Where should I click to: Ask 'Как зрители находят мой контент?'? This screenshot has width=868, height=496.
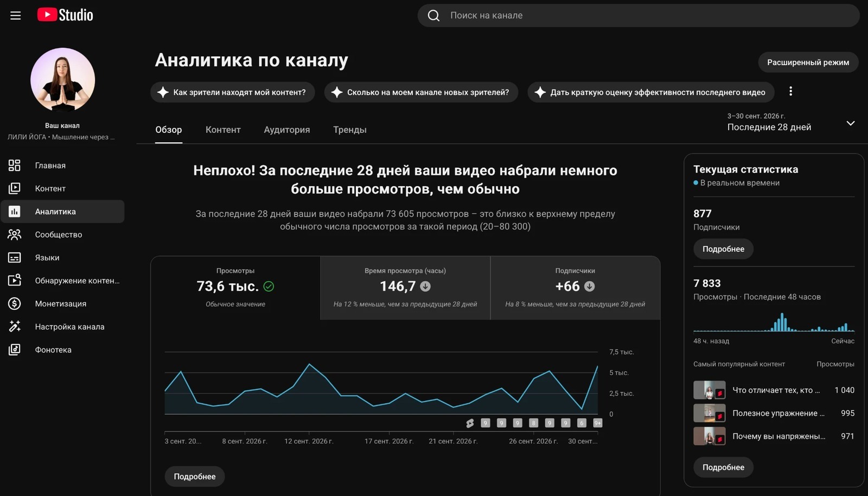[x=233, y=92]
